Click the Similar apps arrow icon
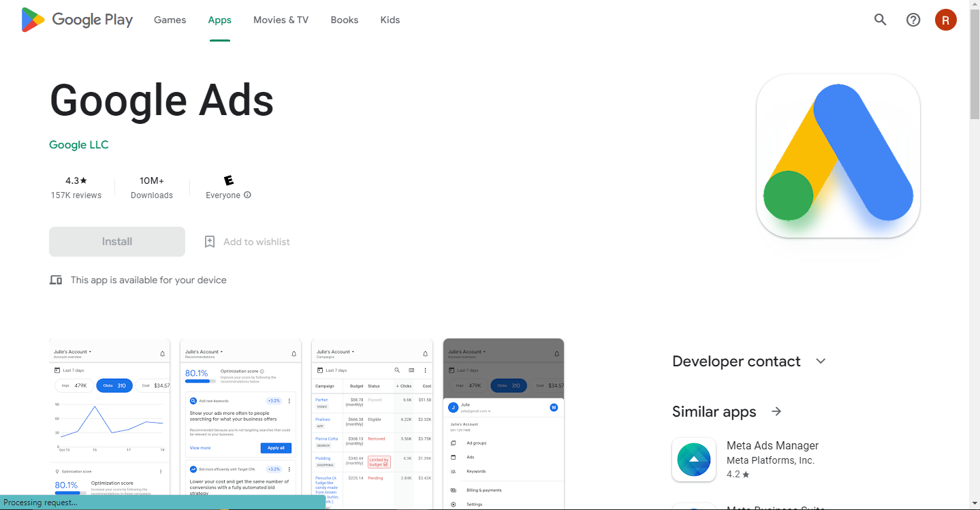The image size is (980, 510). pyautogui.click(x=776, y=411)
